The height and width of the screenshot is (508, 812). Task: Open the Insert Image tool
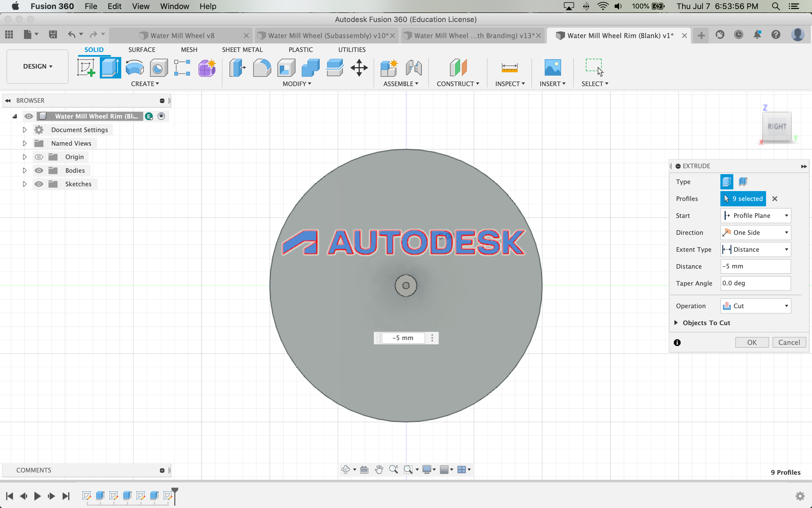pos(553,67)
